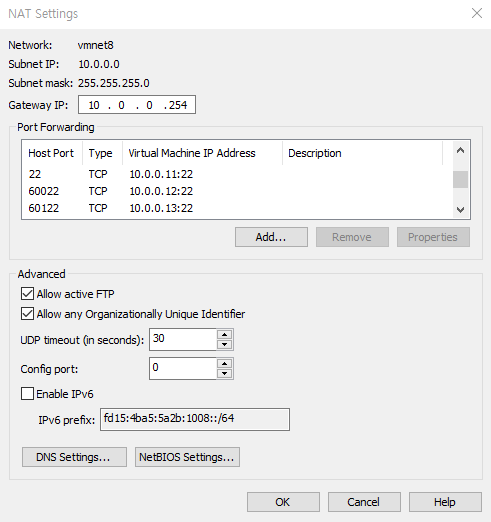491x522 pixels.
Task: Sort by Host Port column header
Action: coord(52,153)
